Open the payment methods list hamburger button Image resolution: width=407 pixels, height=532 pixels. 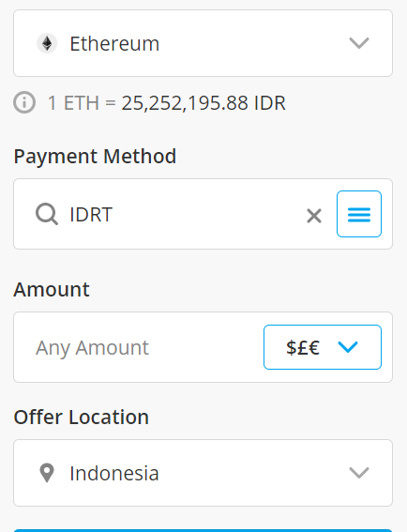tap(359, 214)
